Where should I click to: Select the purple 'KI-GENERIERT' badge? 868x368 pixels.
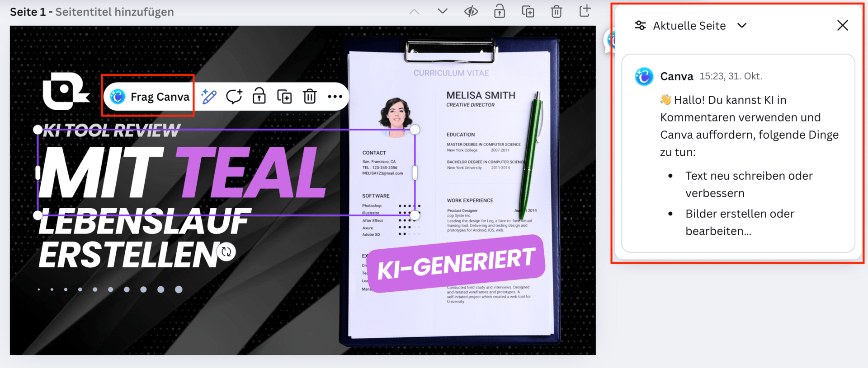point(456,264)
